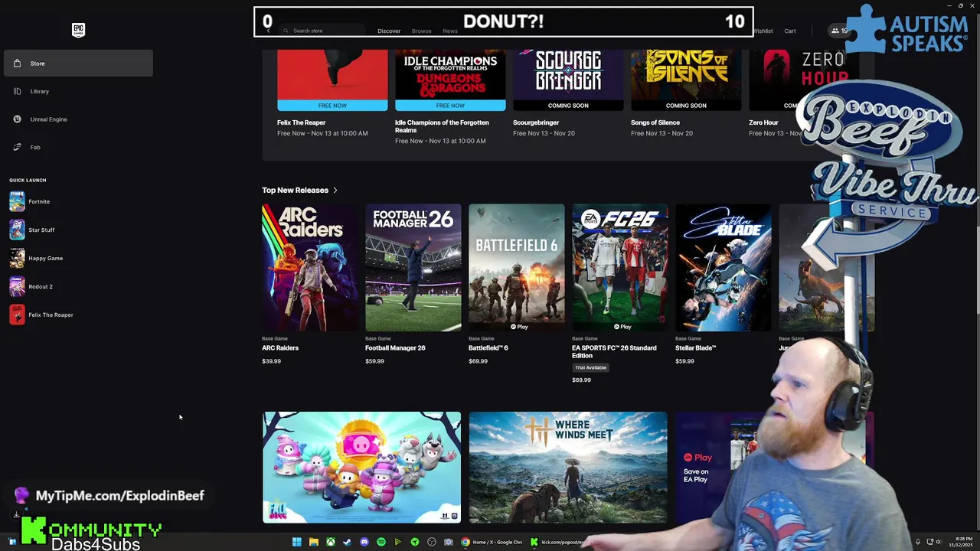Open Songs of Silence card
The image size is (980, 551).
coord(686,80)
